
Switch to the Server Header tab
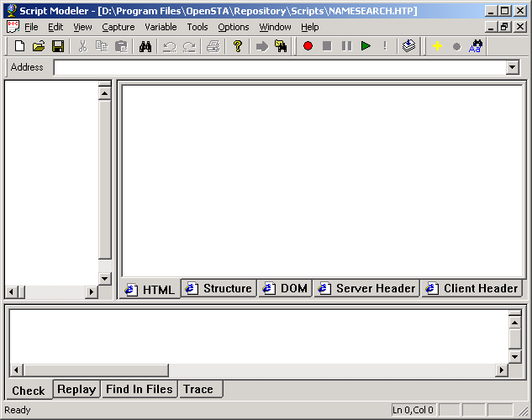tap(366, 288)
